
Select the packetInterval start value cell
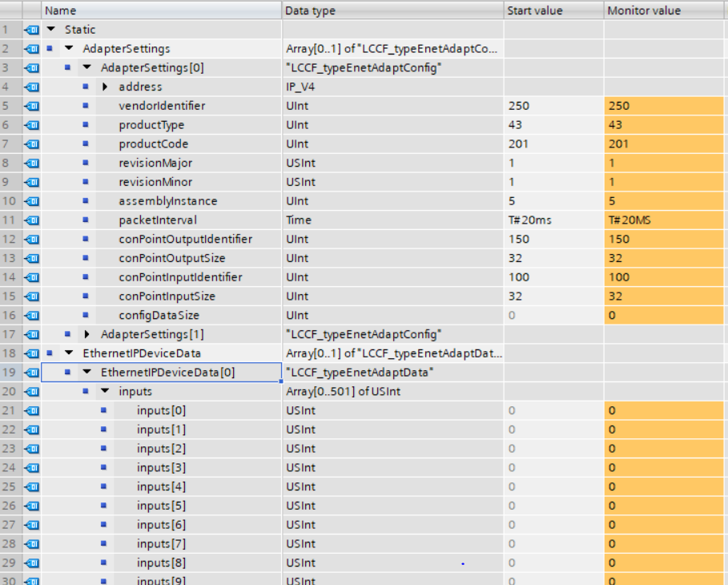pyautogui.click(x=553, y=220)
